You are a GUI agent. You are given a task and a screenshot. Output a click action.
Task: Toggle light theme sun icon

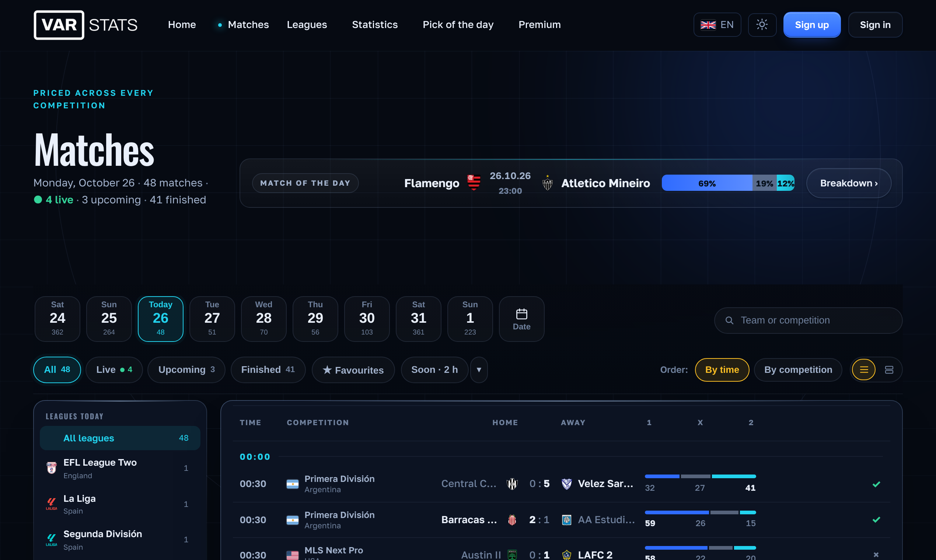pos(762,25)
